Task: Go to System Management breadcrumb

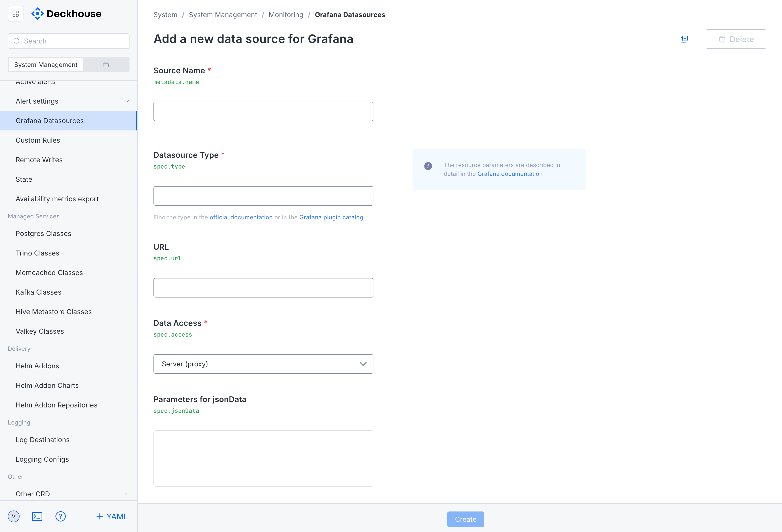Action: tap(223, 14)
